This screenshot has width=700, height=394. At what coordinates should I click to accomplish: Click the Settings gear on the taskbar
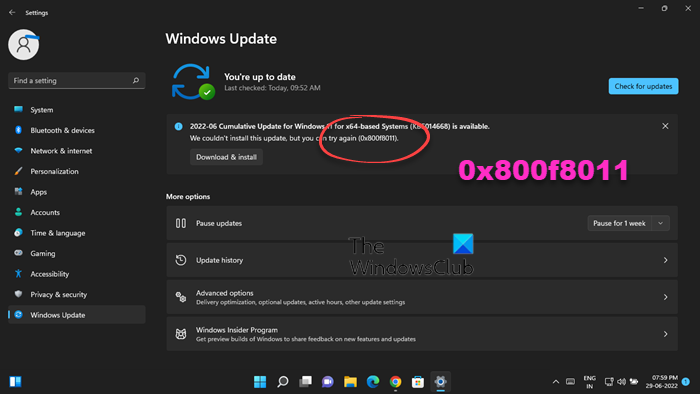point(441,382)
